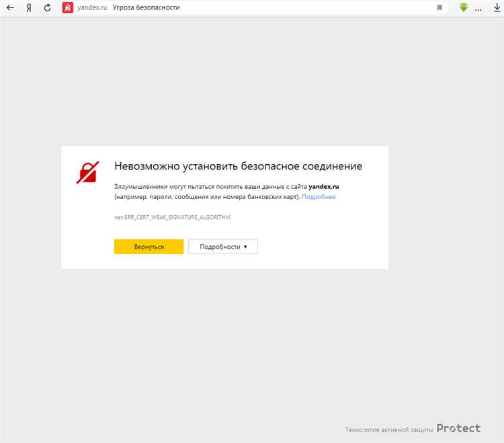504x443 pixels.
Task: Click the Угроза безопасности title in address bar
Action: pos(146,7)
